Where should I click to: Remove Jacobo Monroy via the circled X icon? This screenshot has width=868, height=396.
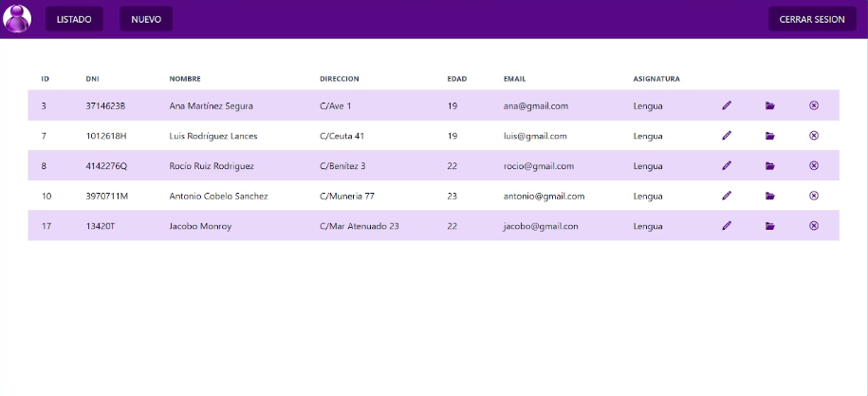[x=814, y=225]
